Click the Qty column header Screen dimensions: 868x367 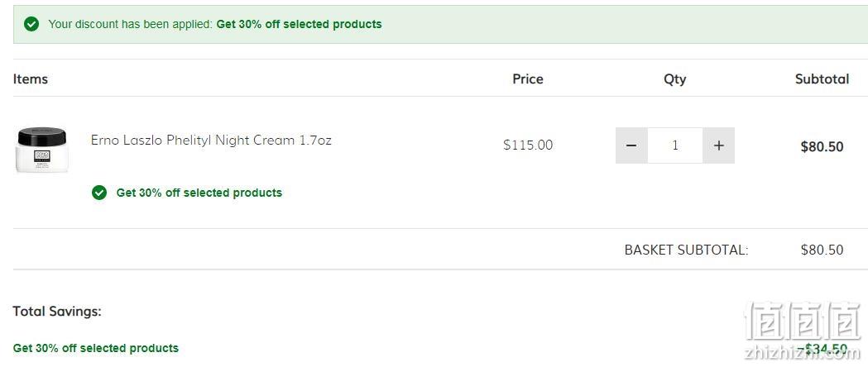(675, 79)
